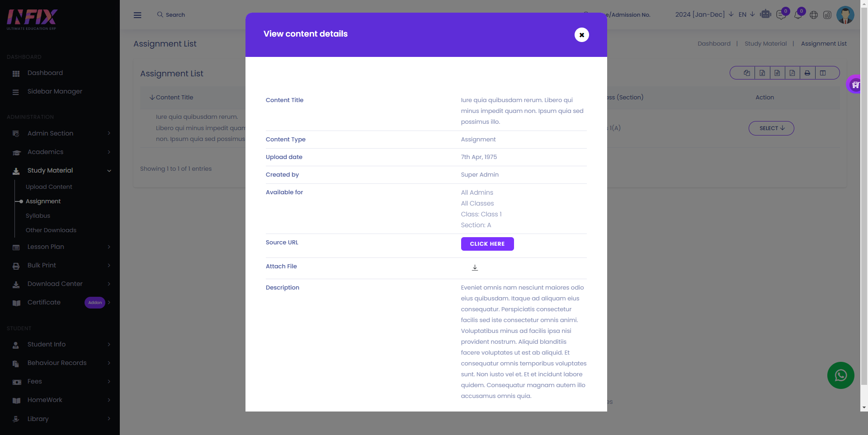Open the 2024 [Jan-Dec] session dropdown

click(x=704, y=14)
